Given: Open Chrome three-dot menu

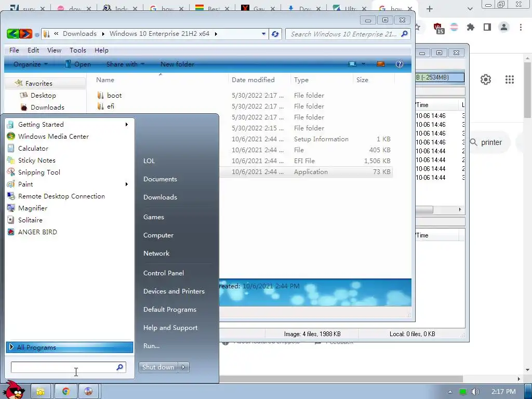Looking at the screenshot, I should point(521,27).
